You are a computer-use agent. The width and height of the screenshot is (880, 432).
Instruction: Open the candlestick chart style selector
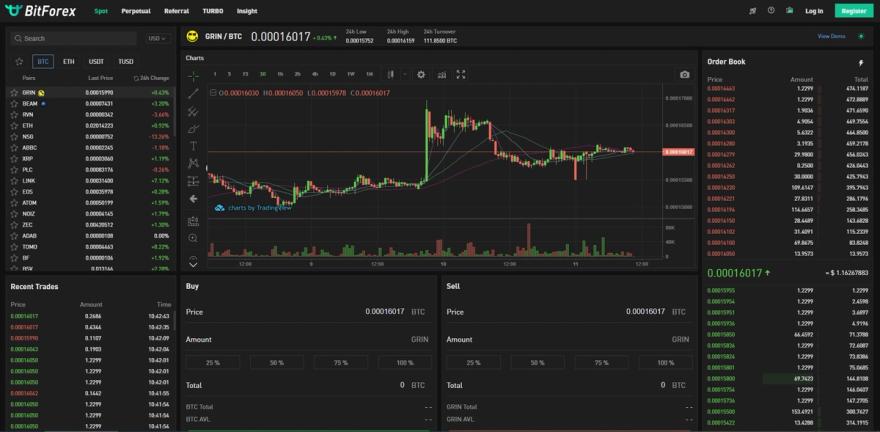tap(391, 74)
